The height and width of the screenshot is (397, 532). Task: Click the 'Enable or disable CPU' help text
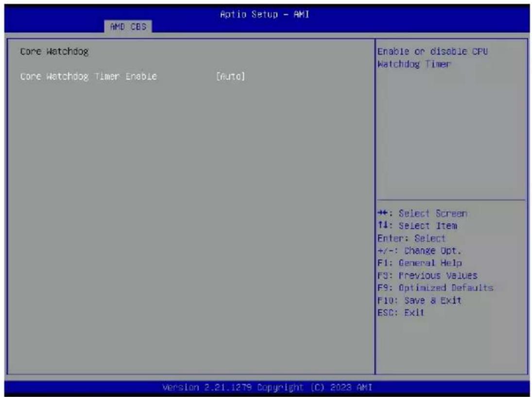coord(432,52)
